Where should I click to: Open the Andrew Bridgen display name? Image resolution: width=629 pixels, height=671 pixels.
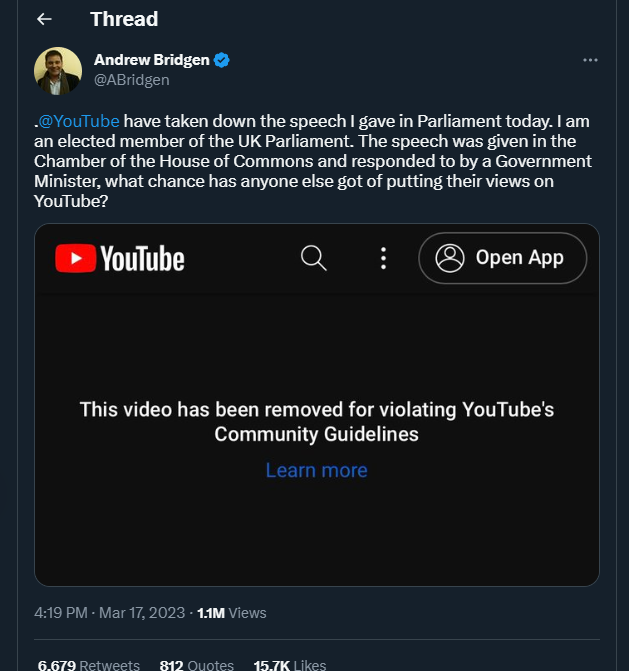click(x=151, y=60)
